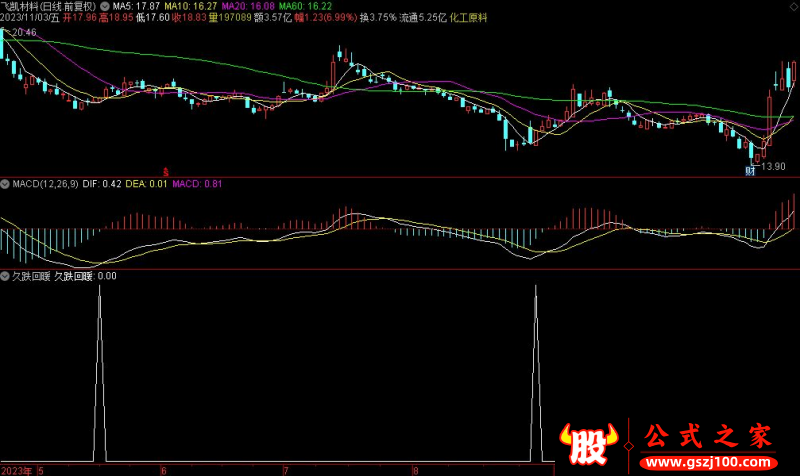Click month 6 marker on time axis
This screenshot has height=476, width=800.
[x=164, y=471]
